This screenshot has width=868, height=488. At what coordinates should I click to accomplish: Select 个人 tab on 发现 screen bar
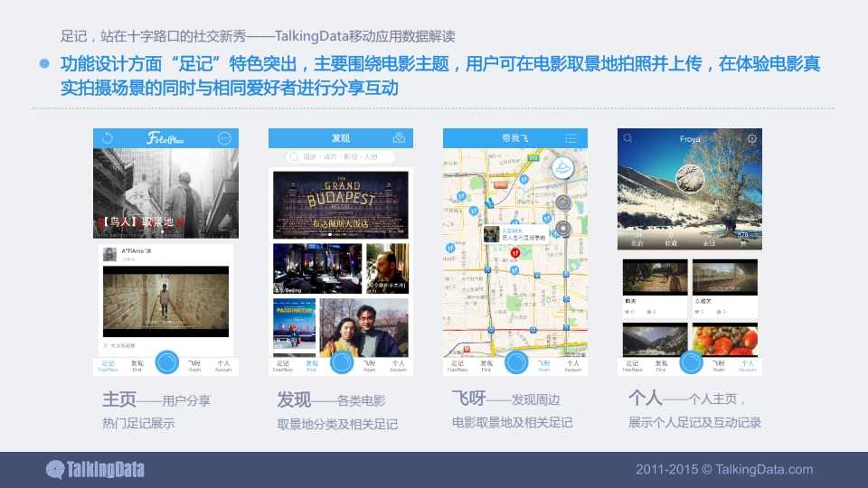399,366
